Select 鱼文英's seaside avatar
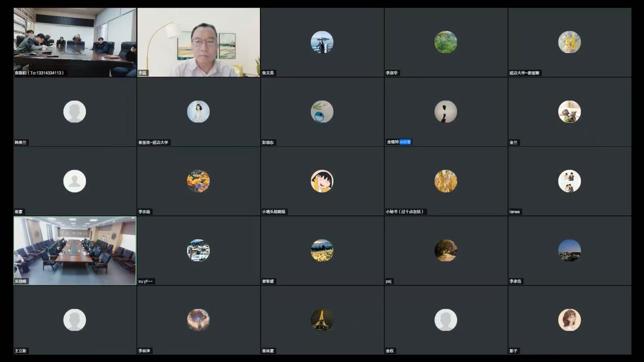This screenshot has height=362, width=644. [x=322, y=42]
